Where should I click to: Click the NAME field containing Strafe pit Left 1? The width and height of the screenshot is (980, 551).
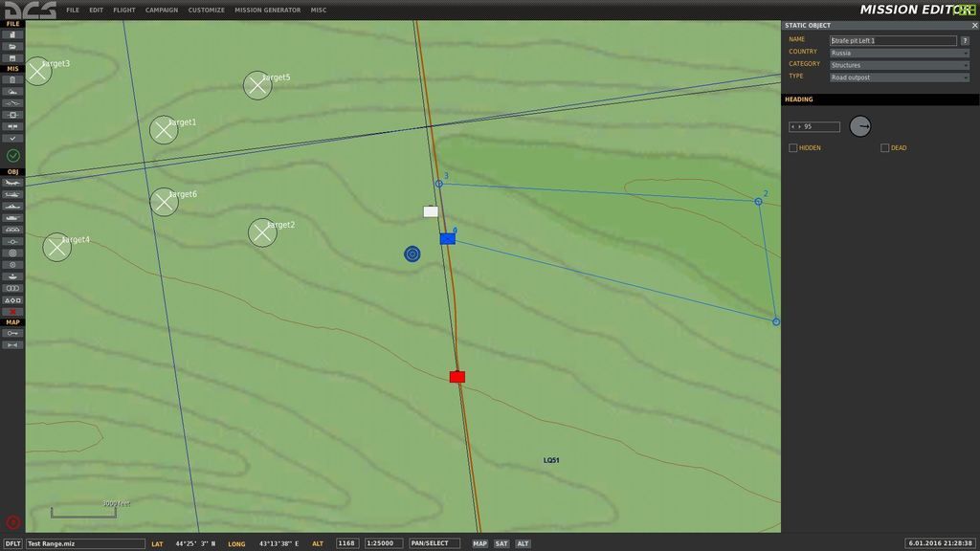pos(893,41)
